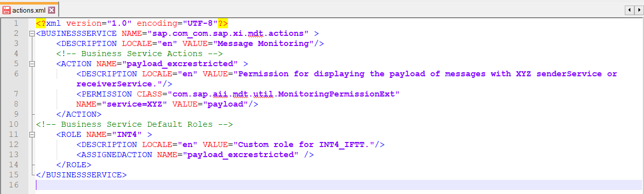Collapse the ACTION block fold marker on line 5

coord(32,64)
